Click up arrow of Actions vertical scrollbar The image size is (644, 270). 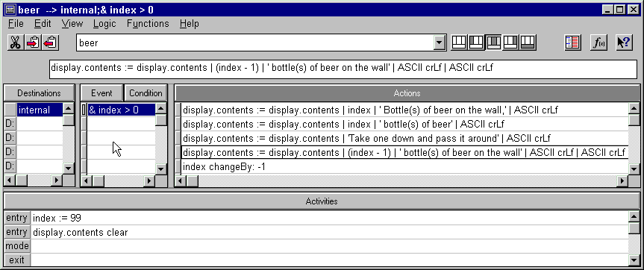tap(634, 109)
